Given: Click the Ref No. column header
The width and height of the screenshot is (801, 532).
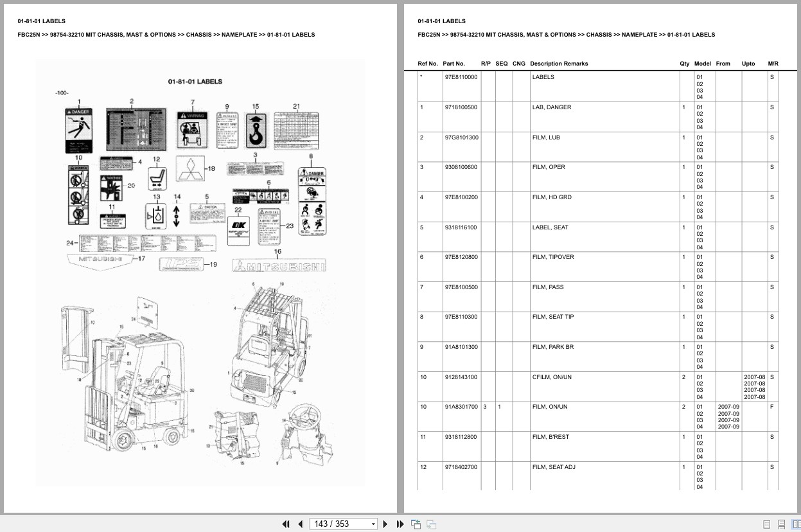Looking at the screenshot, I should coord(428,64).
